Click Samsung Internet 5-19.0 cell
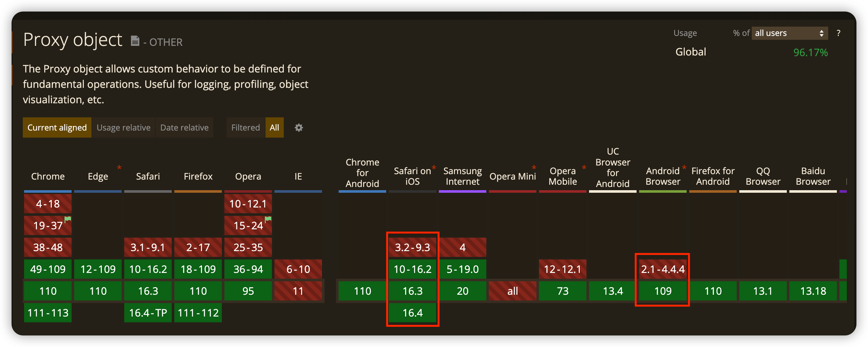The image size is (868, 347). 462,269
